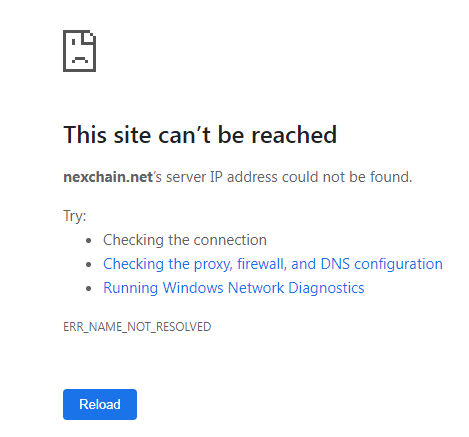Image resolution: width=469 pixels, height=437 pixels.
Task: Select the ERR_NAME_NOT_RESOLVED error code
Action: pyautogui.click(x=137, y=327)
